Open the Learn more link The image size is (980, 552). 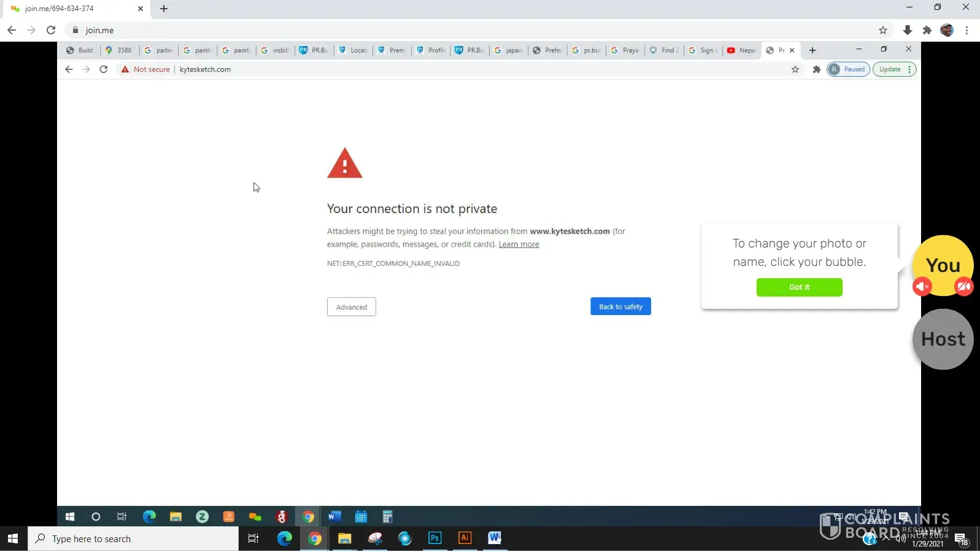point(519,244)
